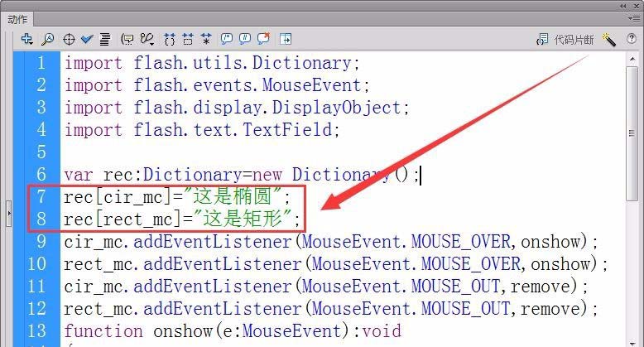The height and width of the screenshot is (347, 644).
Task: Click 'flash.text.TextField' on line 4
Action: [x=233, y=130]
